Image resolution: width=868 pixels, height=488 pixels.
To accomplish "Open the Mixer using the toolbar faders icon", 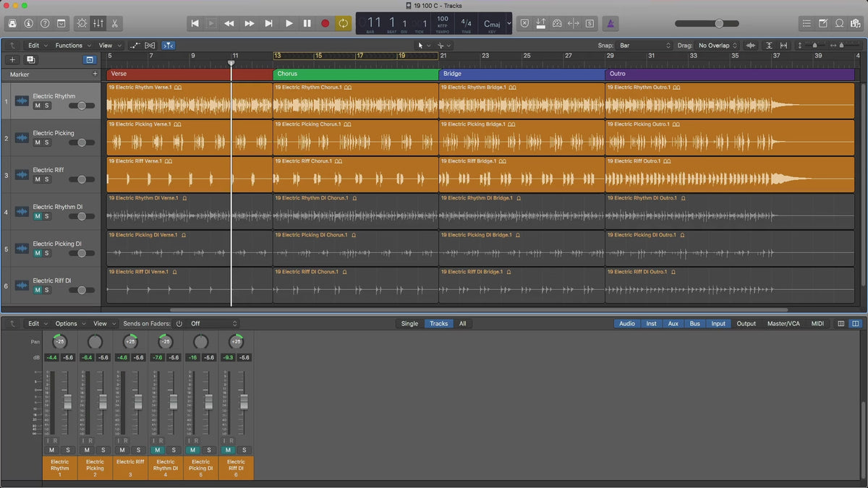I will coord(98,23).
